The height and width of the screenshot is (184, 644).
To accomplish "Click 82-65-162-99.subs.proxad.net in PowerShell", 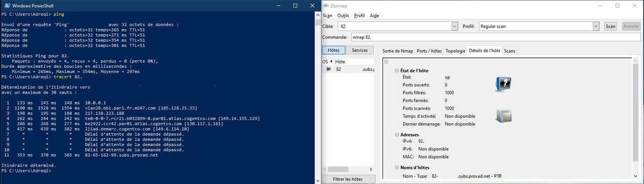I will tap(121, 155).
